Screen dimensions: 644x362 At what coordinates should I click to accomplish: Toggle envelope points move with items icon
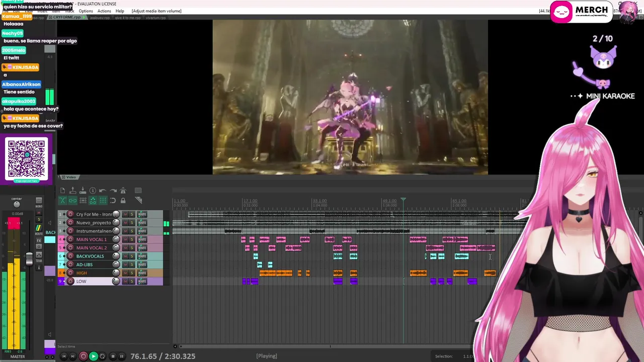[x=93, y=201]
